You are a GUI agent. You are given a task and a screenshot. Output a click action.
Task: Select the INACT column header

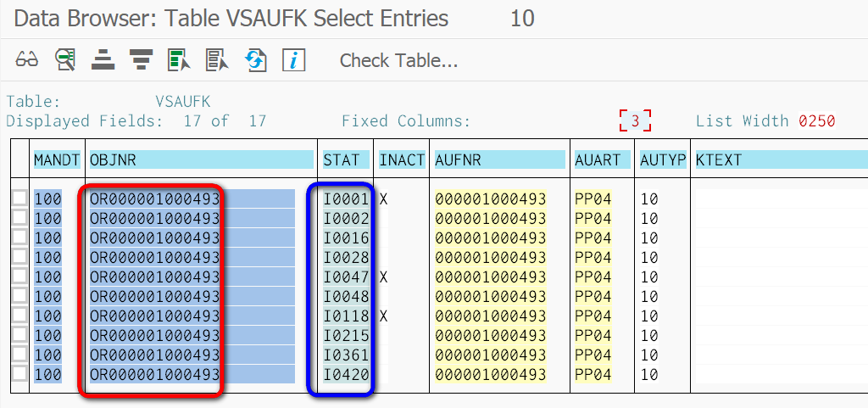coord(402,160)
